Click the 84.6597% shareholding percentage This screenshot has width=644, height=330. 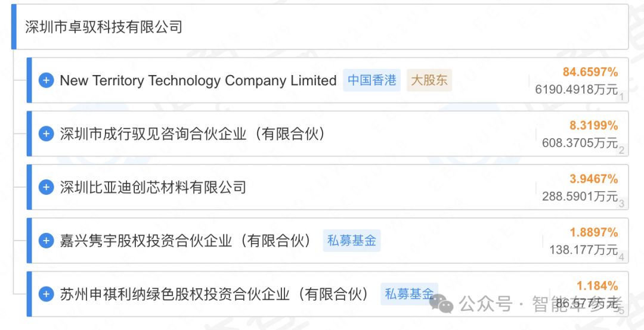pos(590,72)
